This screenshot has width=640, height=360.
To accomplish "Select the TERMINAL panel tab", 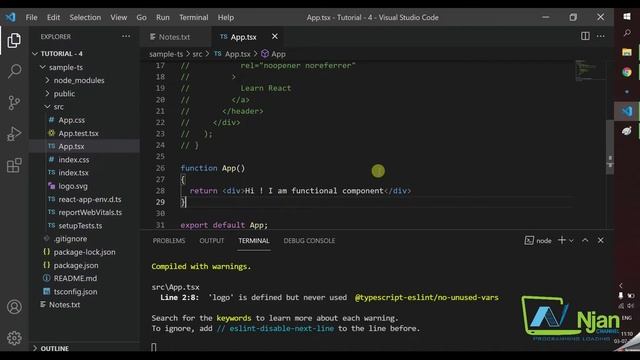I will pyautogui.click(x=254, y=241).
